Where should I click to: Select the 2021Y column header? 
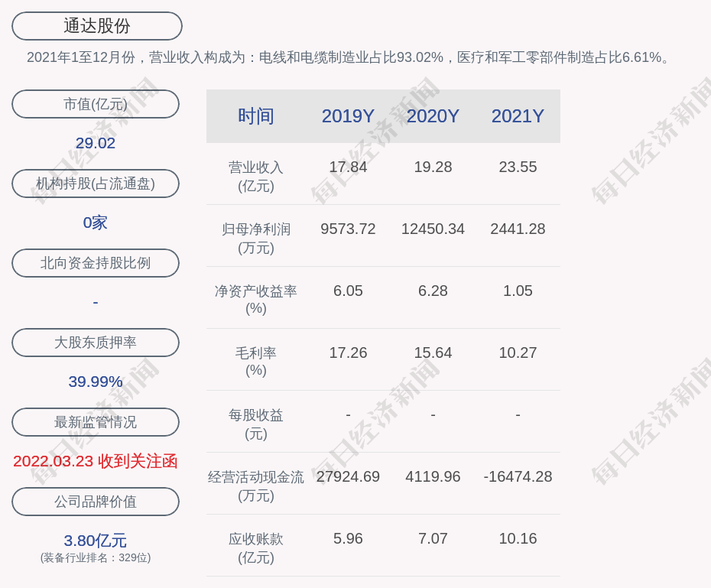coord(518,116)
